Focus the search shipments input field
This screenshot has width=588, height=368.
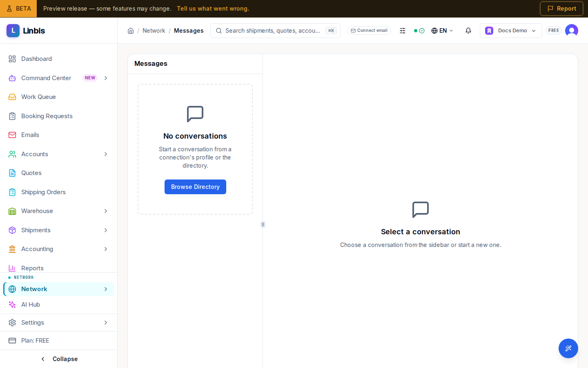275,31
